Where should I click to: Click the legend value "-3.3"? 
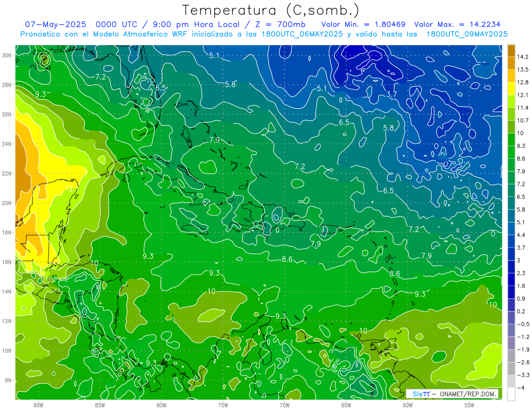point(522,375)
